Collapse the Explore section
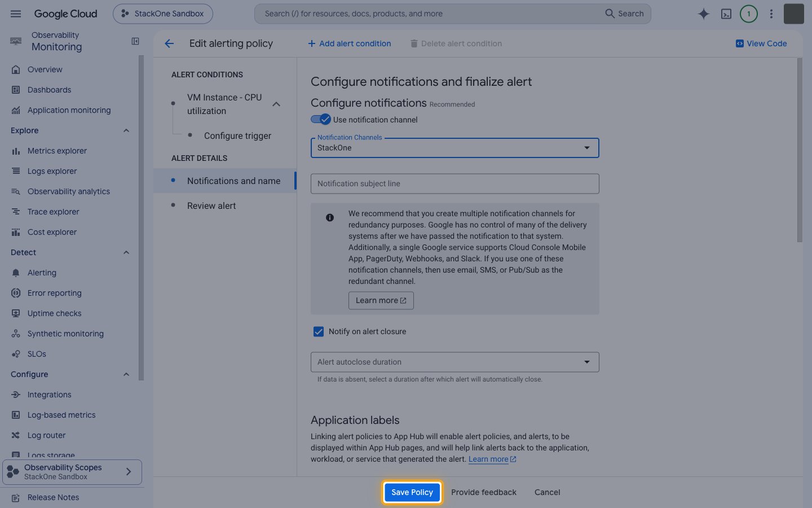812x508 pixels. [126, 130]
